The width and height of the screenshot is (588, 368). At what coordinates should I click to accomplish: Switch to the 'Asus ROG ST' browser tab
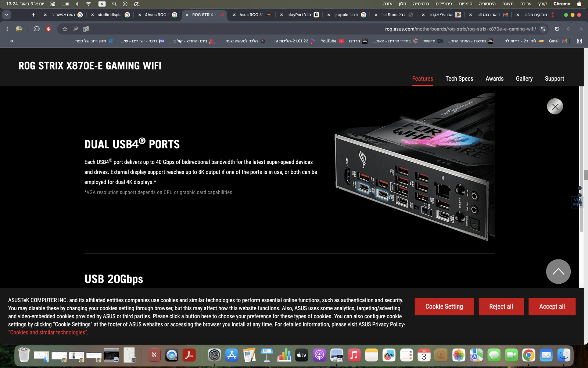(251, 15)
